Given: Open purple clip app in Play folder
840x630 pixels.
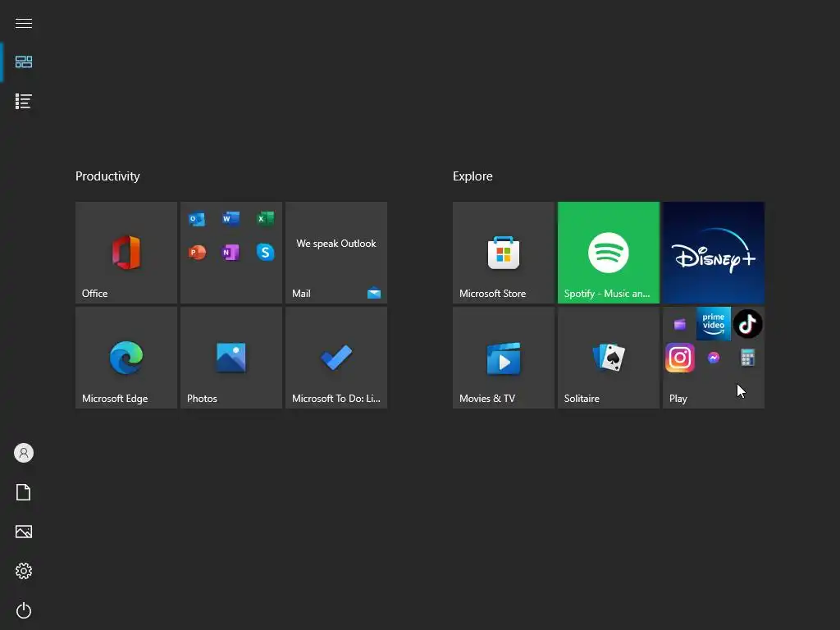Looking at the screenshot, I should click(680, 324).
